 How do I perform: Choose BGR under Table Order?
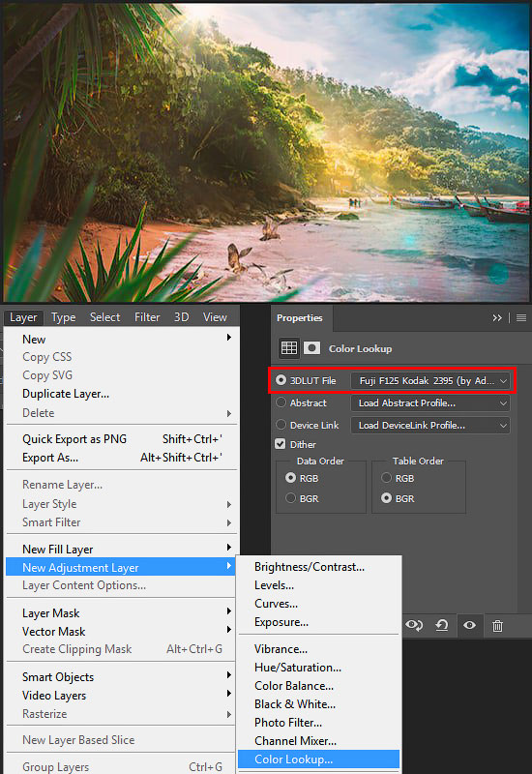tap(386, 498)
